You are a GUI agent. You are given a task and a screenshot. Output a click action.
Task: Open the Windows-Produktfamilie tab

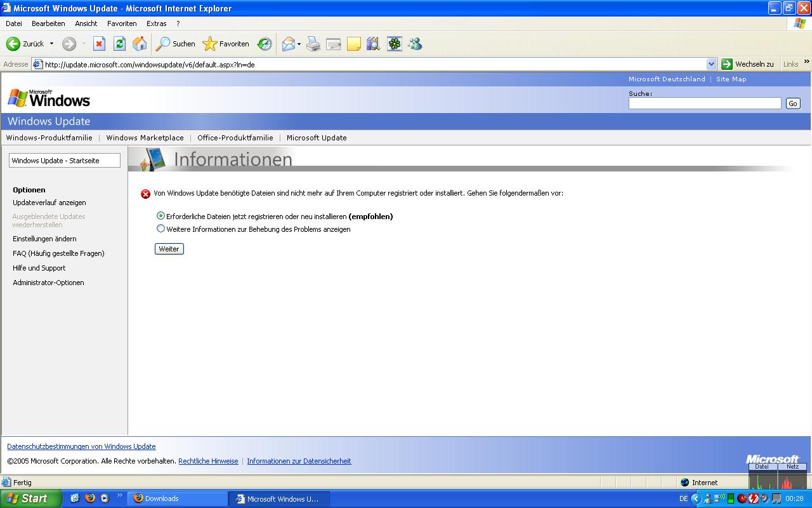(x=49, y=138)
